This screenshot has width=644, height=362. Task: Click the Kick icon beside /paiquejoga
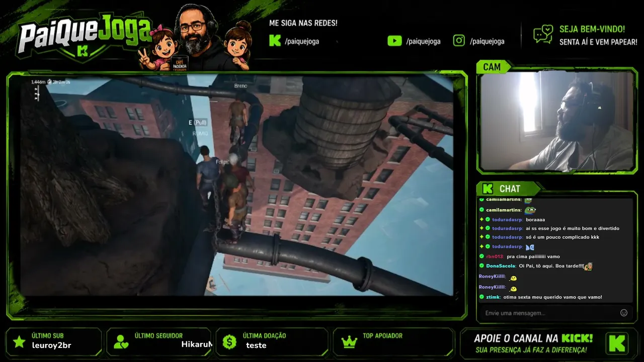(275, 41)
